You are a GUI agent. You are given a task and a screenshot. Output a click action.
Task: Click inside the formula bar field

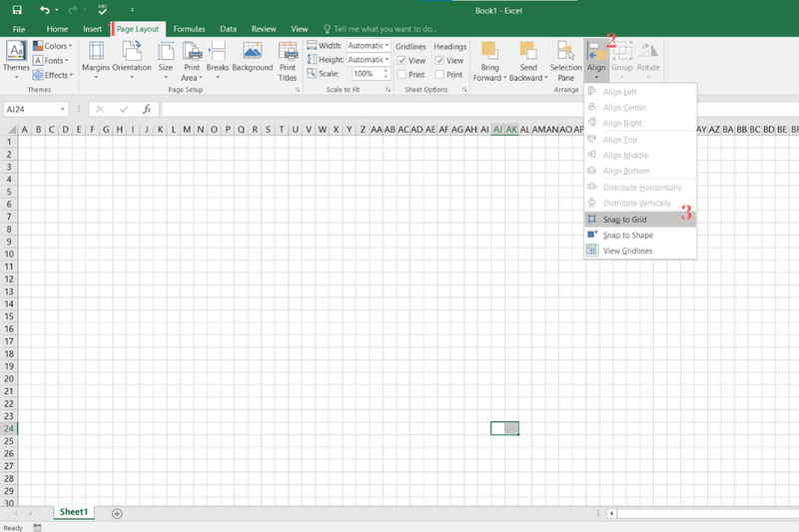(479, 109)
